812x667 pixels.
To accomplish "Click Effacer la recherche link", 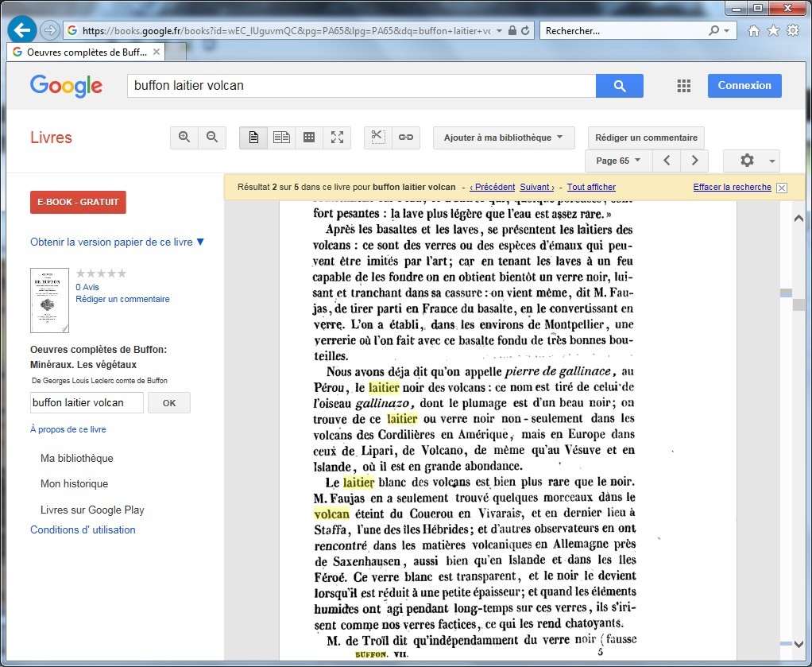I will (x=733, y=187).
